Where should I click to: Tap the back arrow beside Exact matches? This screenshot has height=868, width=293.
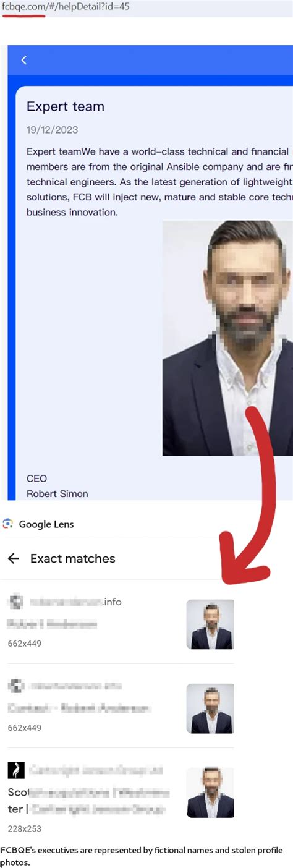pyautogui.click(x=14, y=558)
